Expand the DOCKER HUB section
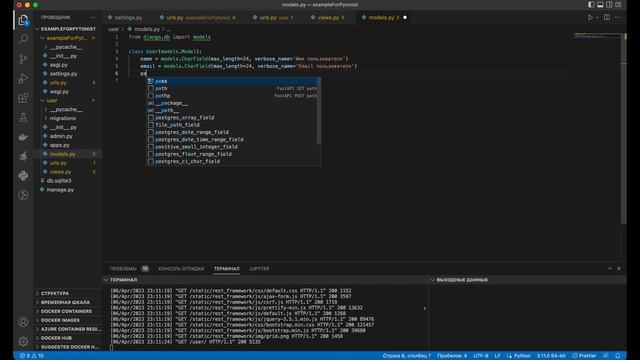640x360 pixels. [x=68, y=338]
